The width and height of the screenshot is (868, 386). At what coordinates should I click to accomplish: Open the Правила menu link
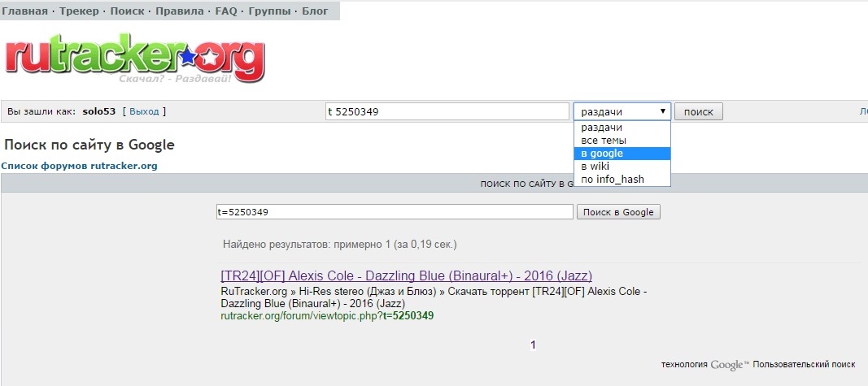pyautogui.click(x=180, y=11)
